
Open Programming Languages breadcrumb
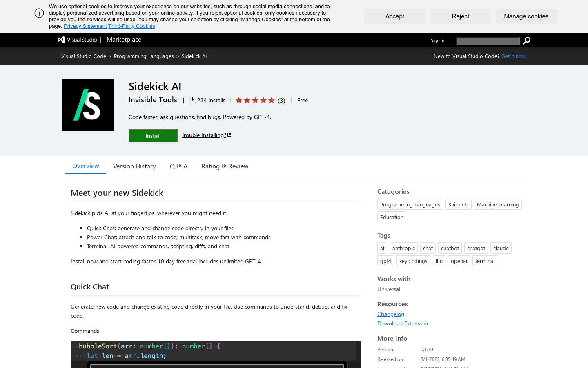coord(144,56)
